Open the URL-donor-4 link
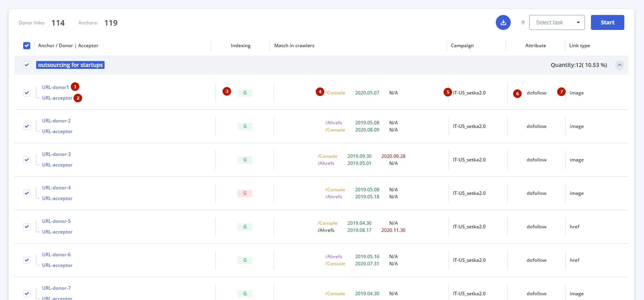 [56, 188]
